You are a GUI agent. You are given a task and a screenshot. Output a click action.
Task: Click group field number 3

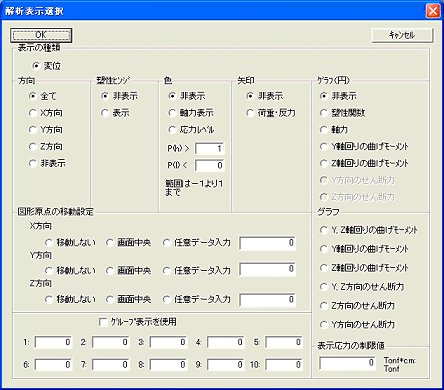[x=169, y=342]
